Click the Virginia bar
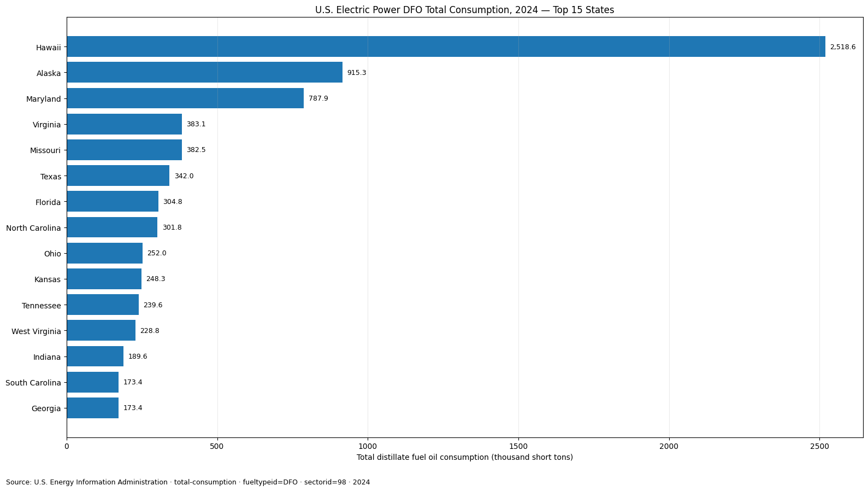This screenshot has width=868, height=491. [125, 124]
